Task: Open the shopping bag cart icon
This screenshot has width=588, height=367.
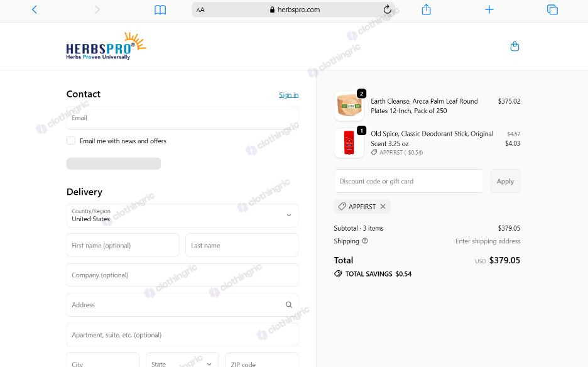Action: coord(515,46)
